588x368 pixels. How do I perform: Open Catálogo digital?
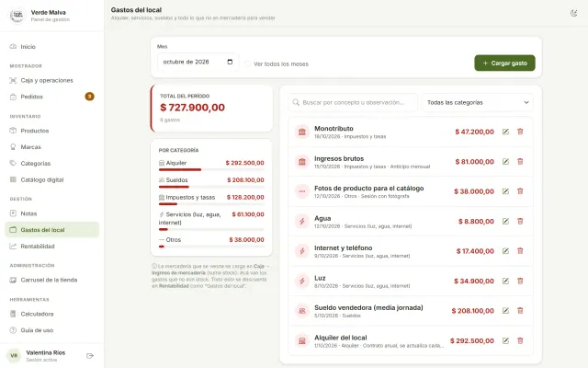coord(51,179)
